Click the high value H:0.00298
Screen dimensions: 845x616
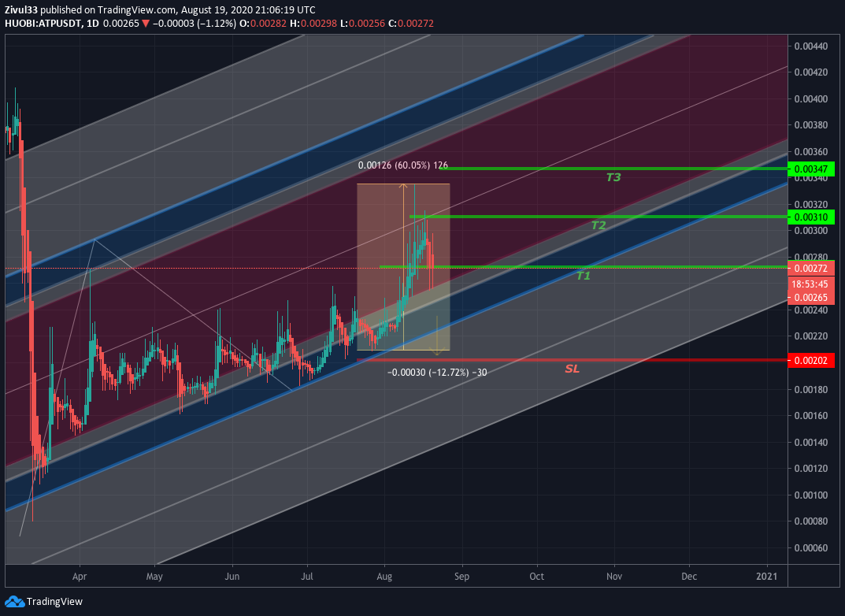pos(315,24)
